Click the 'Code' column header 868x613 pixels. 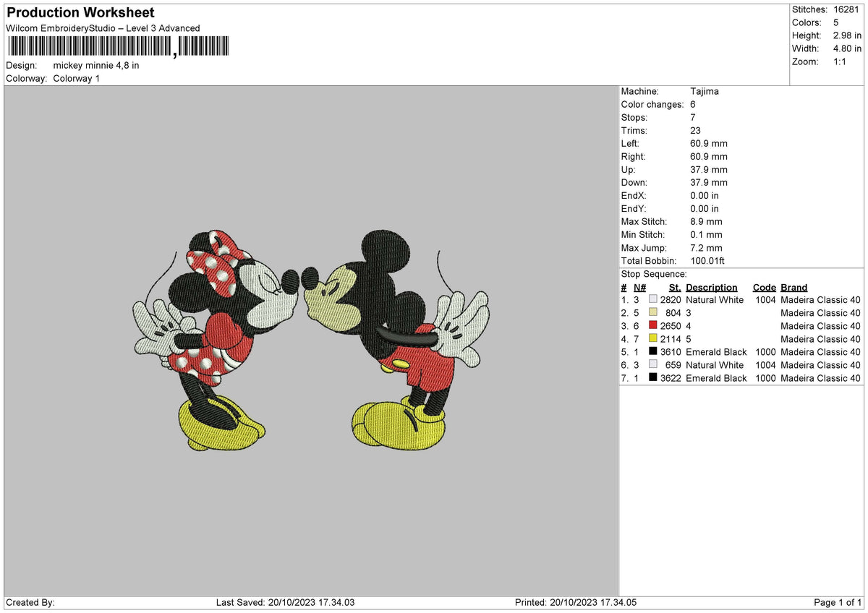click(764, 288)
